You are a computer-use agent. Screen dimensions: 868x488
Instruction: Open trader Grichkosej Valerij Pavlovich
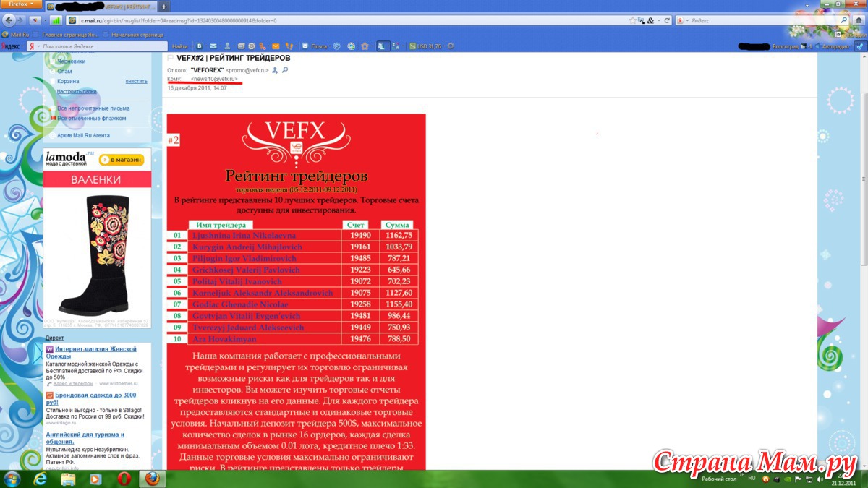[x=246, y=270]
